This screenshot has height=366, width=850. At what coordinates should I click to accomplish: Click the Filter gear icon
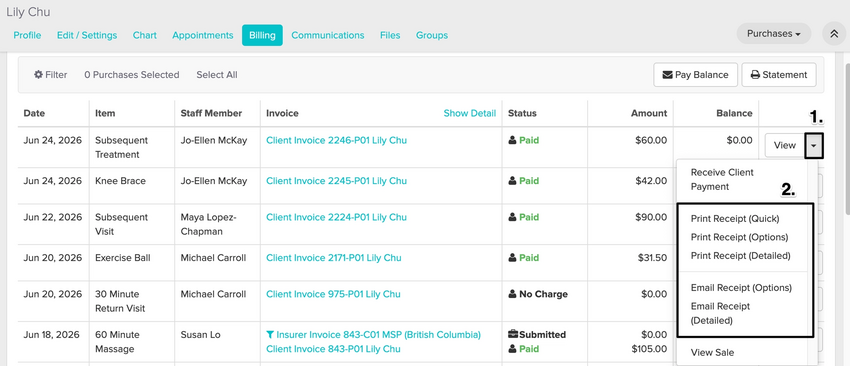38,75
